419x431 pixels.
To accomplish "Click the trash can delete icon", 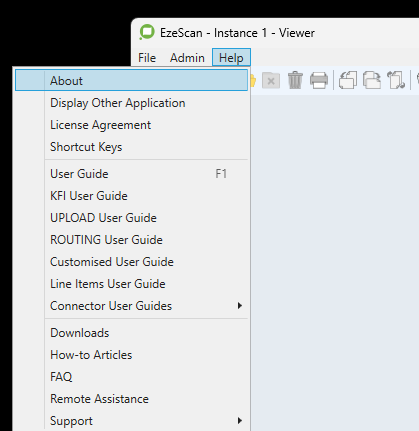I will 295,80.
